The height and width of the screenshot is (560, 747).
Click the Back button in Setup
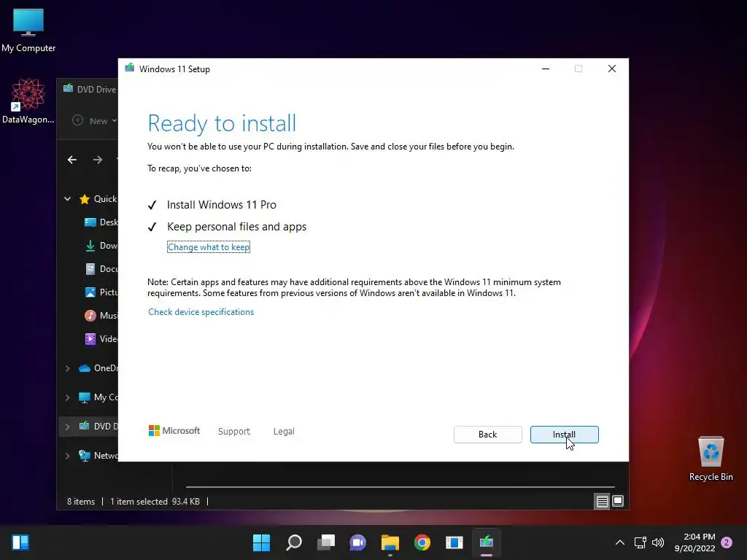coord(487,435)
